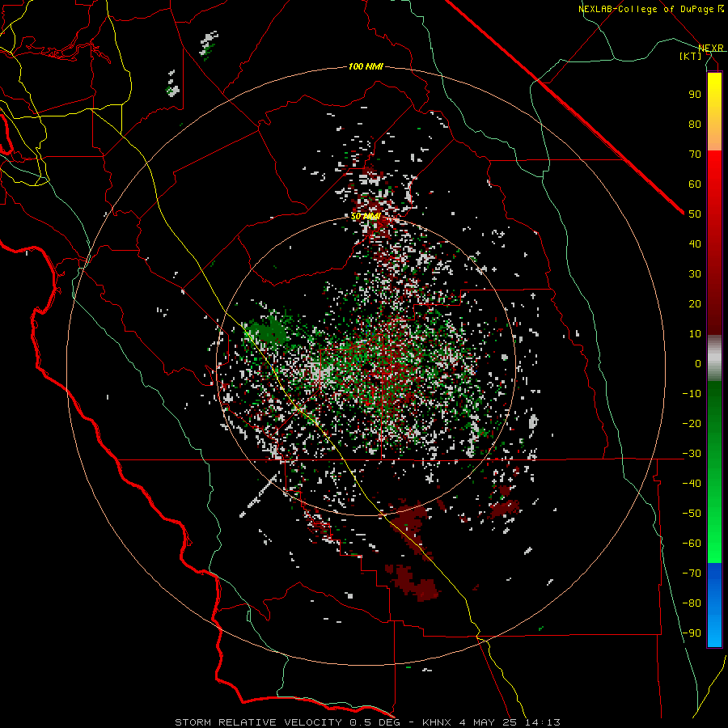Click the 30 value on the velocity scale
Viewport: 728px width, 728px height.
(x=695, y=274)
